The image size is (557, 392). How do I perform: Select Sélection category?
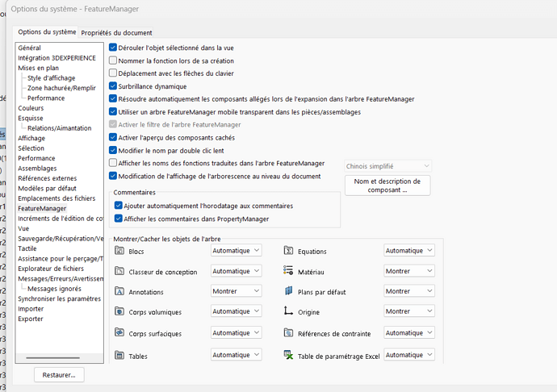click(x=31, y=148)
